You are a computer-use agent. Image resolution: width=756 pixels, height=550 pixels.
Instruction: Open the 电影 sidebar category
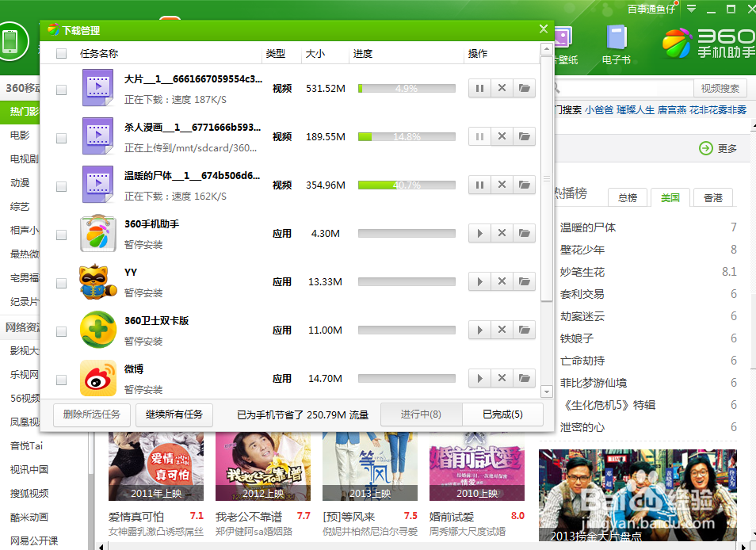20,135
